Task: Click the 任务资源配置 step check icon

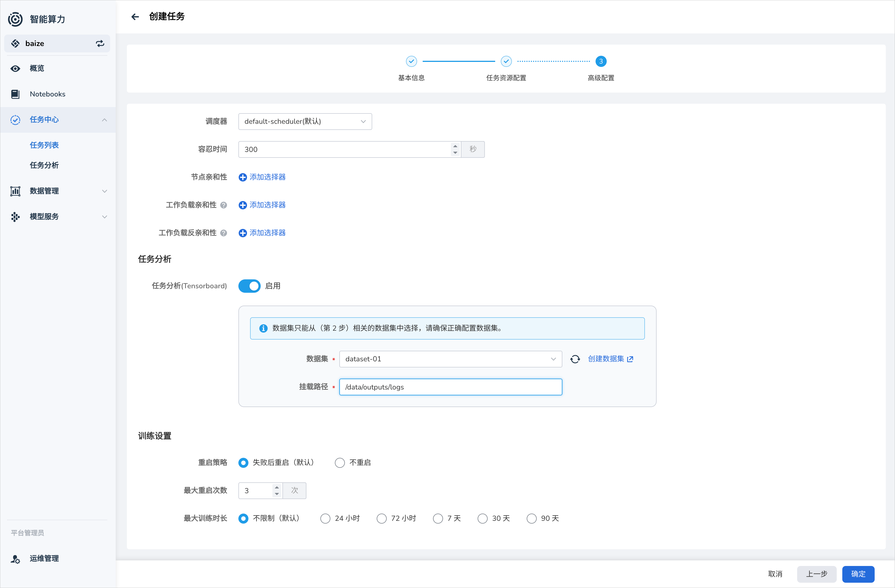Action: pos(506,61)
